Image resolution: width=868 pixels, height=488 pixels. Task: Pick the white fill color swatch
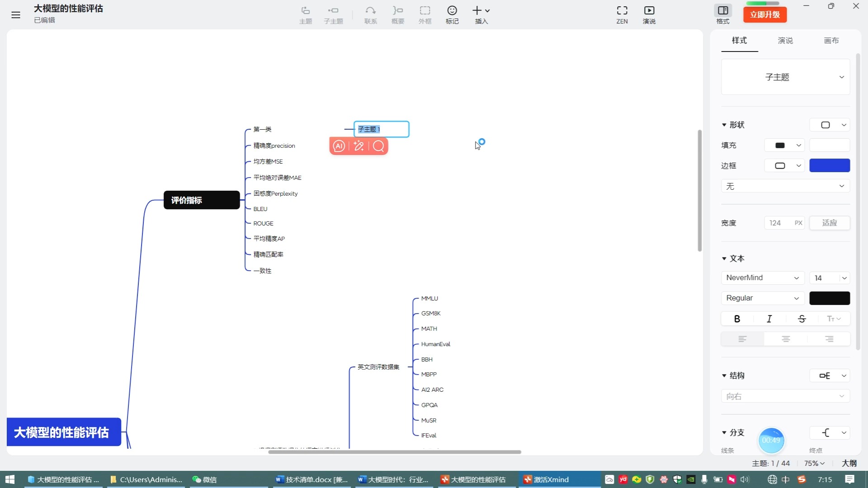pos(830,145)
